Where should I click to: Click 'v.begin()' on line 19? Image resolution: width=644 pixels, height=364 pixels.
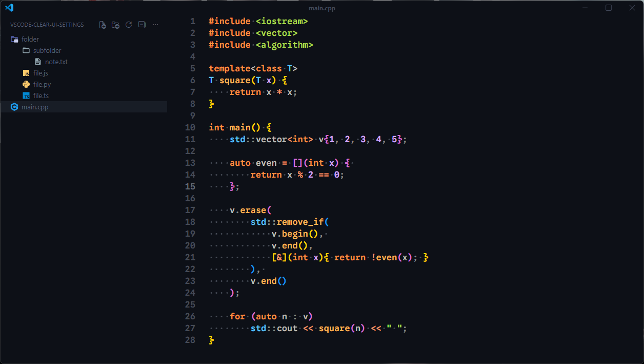click(295, 234)
